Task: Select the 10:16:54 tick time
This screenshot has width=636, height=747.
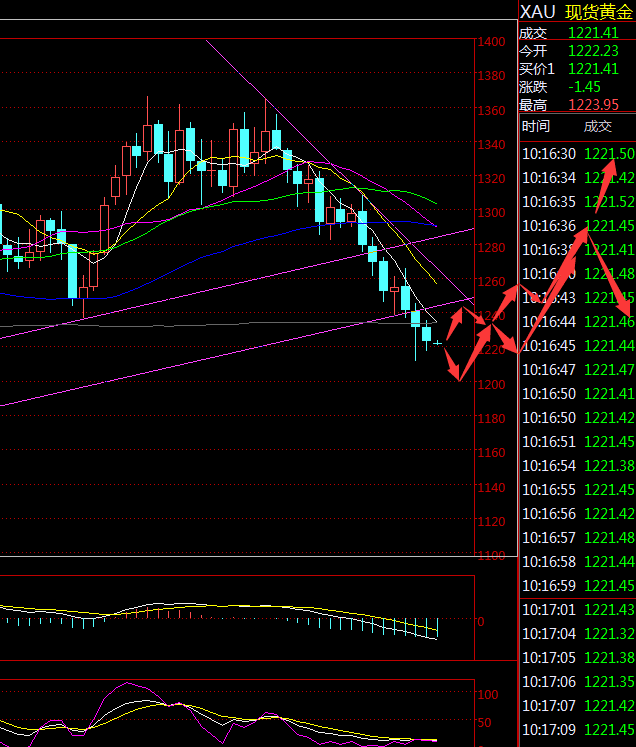Action: pyautogui.click(x=549, y=465)
